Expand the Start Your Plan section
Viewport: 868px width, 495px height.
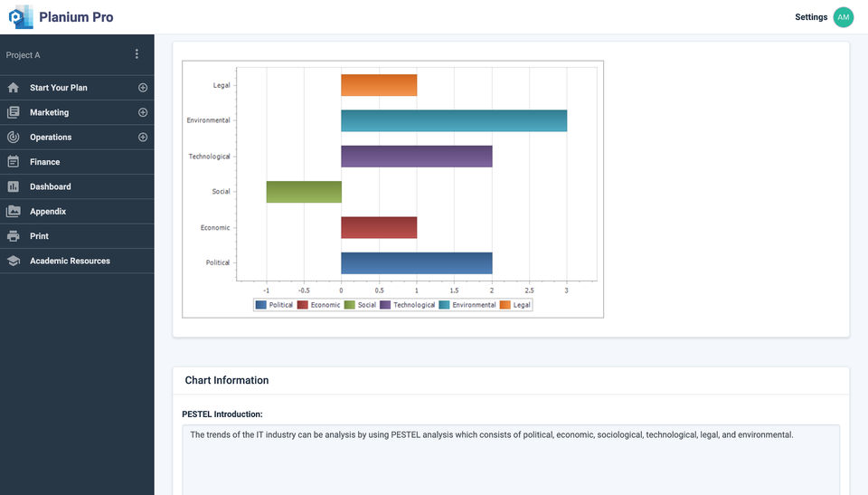(x=143, y=88)
